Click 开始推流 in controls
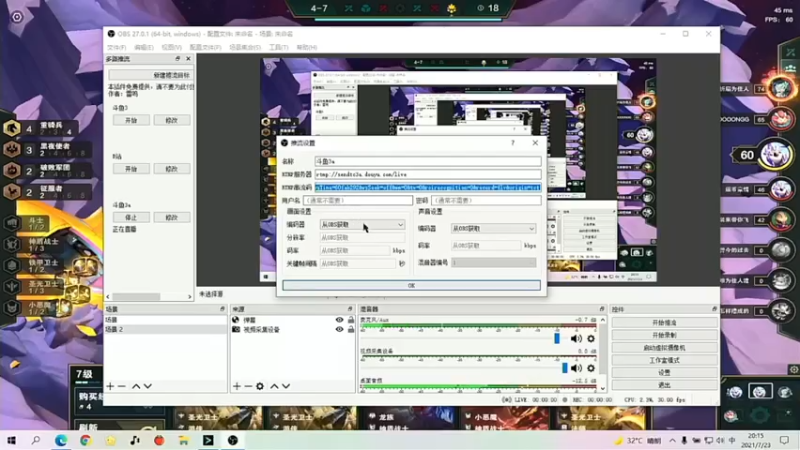This screenshot has width=800, height=450. coord(664,322)
